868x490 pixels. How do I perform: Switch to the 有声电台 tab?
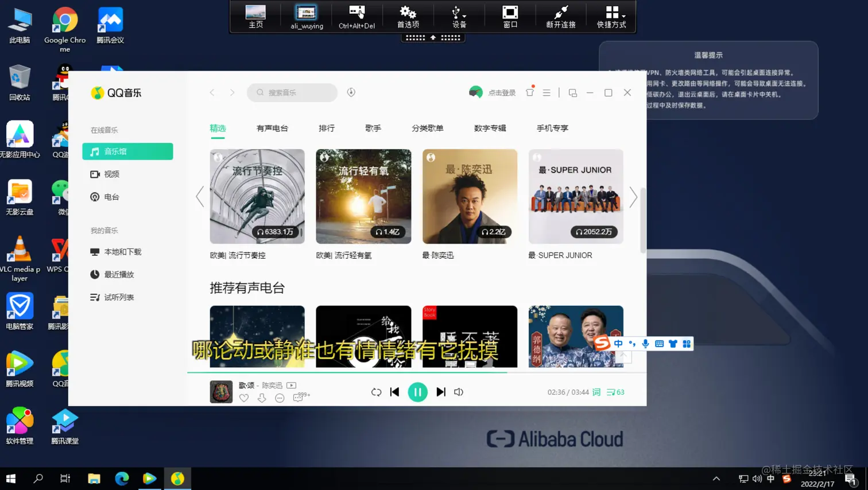click(x=272, y=128)
